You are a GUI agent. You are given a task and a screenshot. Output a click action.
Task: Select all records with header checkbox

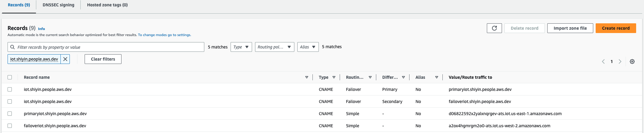tap(10, 77)
